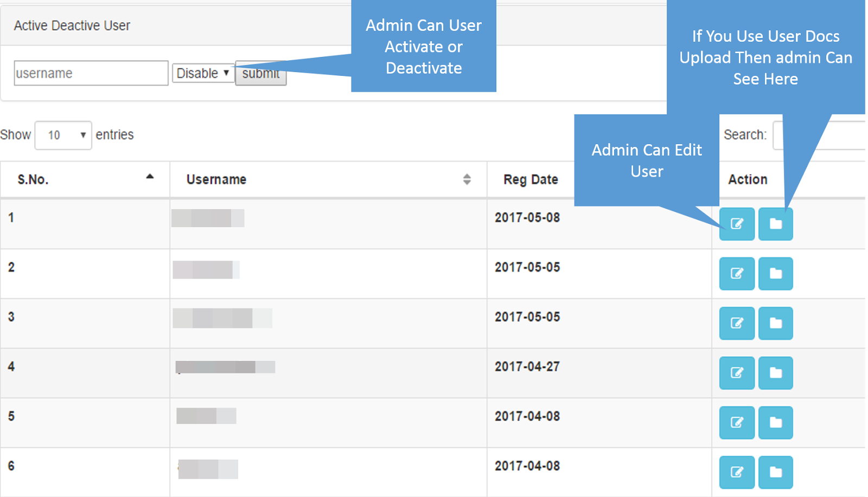
Task: Click the Active Deactive User panel header
Action: [72, 25]
